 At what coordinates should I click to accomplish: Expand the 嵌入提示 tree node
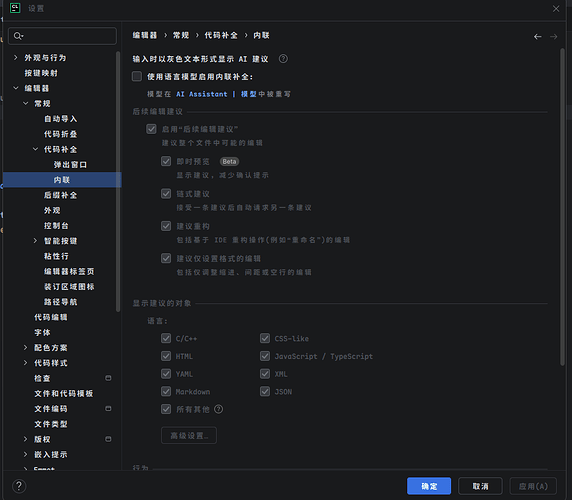tap(26, 454)
